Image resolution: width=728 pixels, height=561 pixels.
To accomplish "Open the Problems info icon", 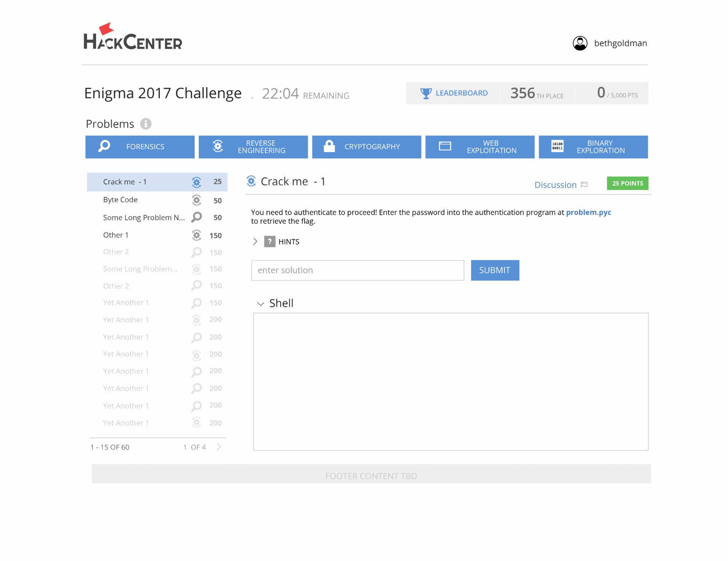I will (146, 124).
